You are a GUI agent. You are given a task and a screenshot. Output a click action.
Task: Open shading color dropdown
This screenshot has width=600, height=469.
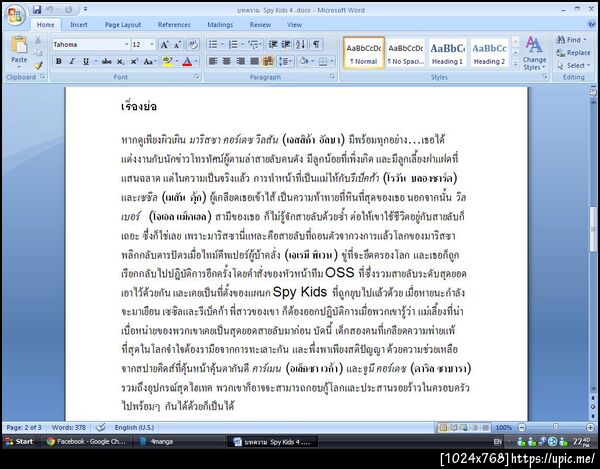click(x=313, y=61)
